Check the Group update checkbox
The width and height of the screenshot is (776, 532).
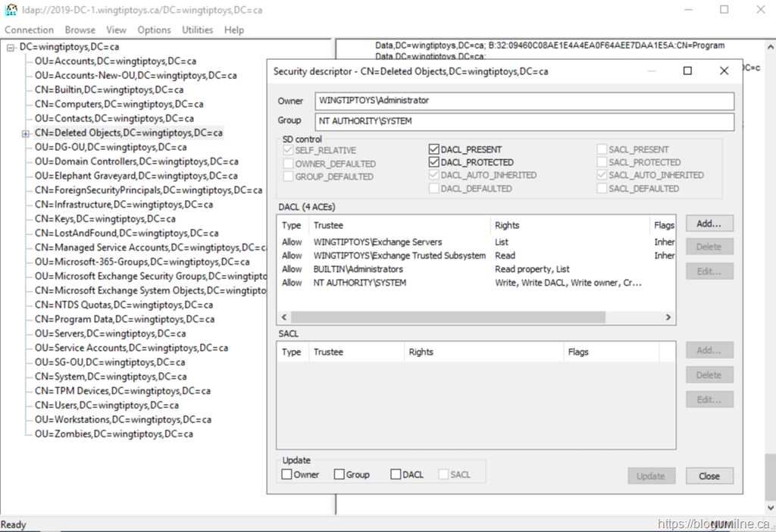(x=339, y=474)
